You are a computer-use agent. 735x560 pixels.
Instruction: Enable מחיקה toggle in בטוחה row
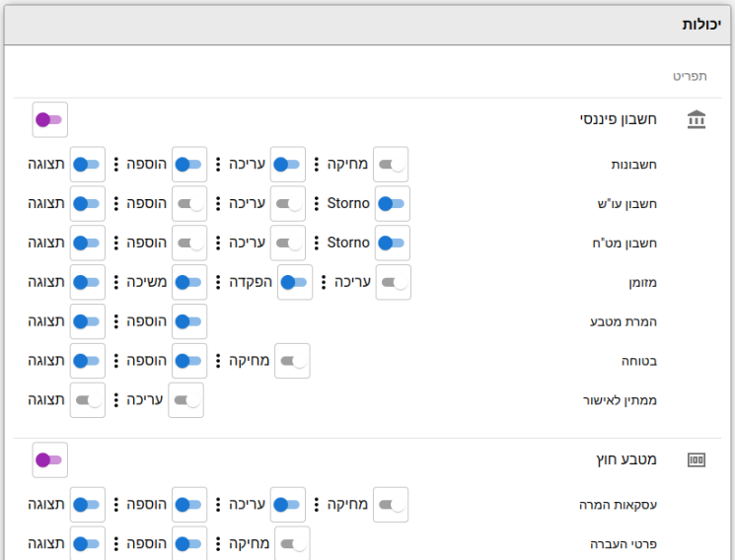tap(292, 361)
